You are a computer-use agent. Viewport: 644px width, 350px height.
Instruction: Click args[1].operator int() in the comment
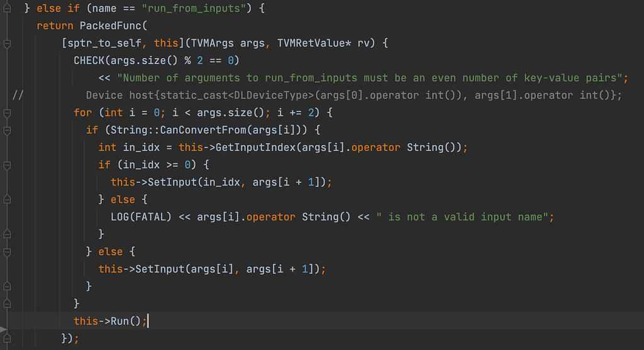[x=542, y=95]
